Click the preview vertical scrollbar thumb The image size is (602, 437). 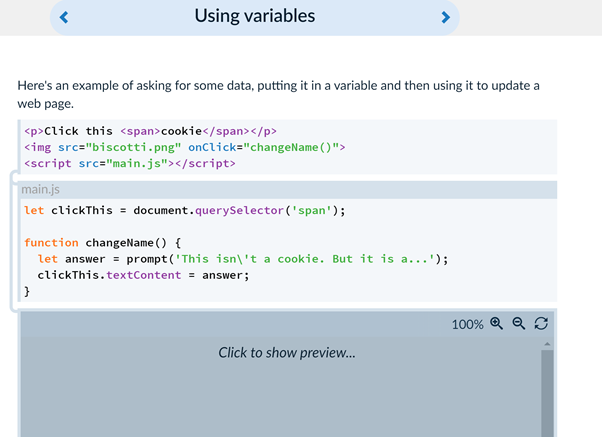click(x=547, y=393)
